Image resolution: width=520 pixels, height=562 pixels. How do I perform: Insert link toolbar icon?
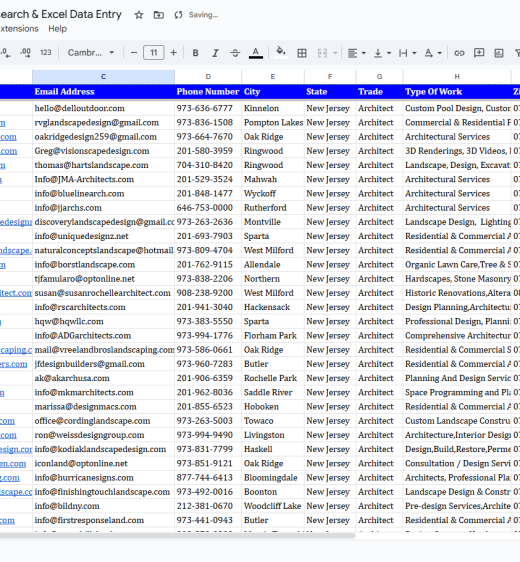[459, 53]
